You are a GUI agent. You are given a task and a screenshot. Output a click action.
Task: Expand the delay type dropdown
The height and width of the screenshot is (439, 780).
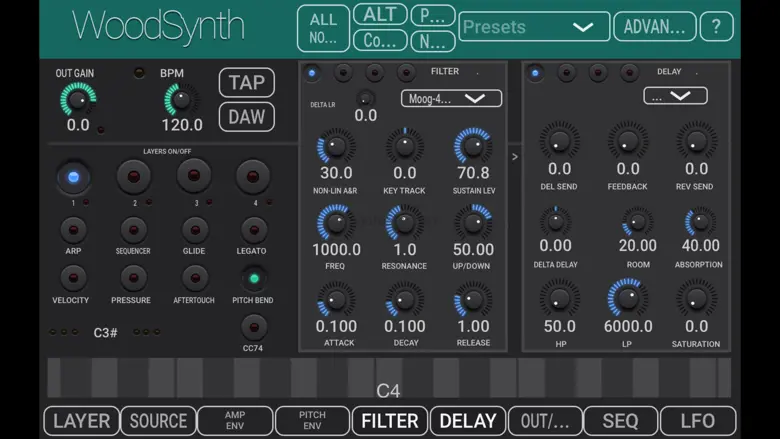(x=675, y=96)
